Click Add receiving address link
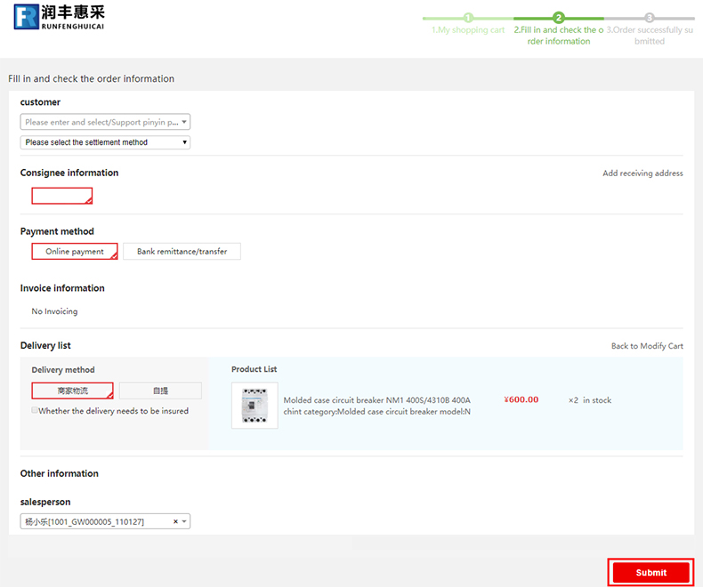703x588 pixels. point(642,173)
